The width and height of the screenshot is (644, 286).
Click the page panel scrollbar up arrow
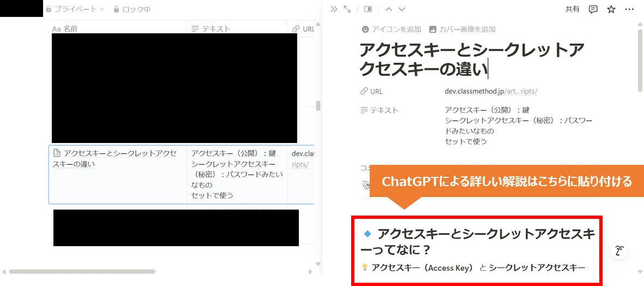pos(640,24)
